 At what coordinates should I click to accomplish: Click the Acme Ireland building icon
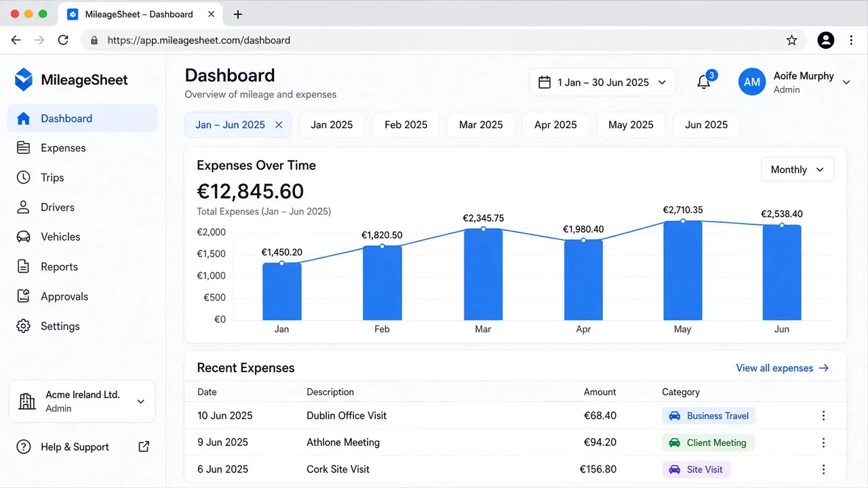27,401
